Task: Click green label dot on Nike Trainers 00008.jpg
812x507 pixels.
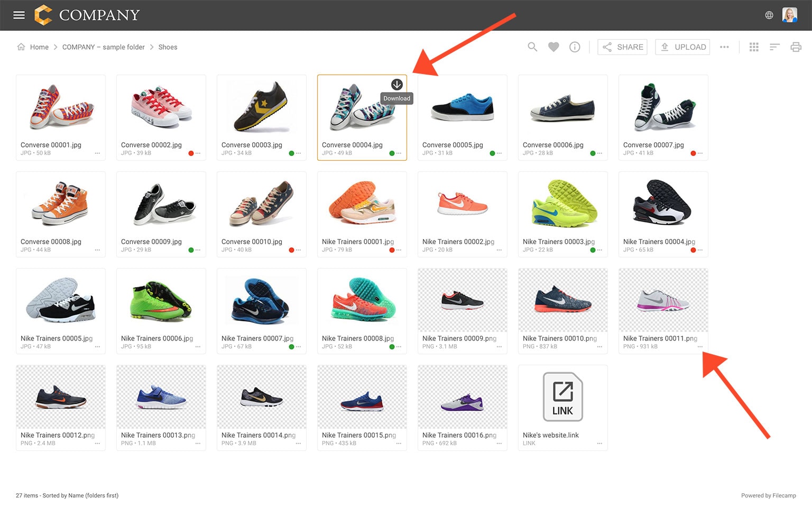Action: (x=392, y=347)
